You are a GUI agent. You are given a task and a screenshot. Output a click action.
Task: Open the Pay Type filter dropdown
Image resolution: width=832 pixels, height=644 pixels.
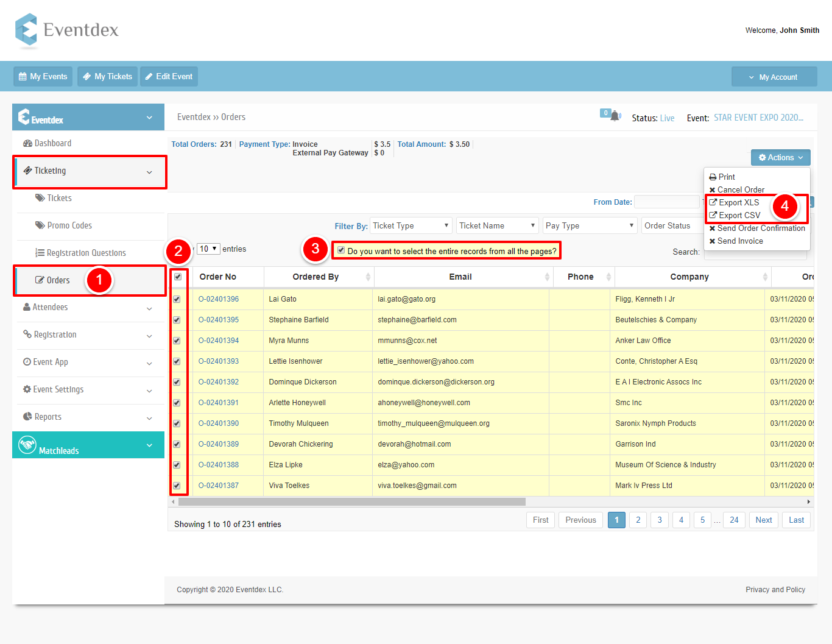(x=589, y=226)
